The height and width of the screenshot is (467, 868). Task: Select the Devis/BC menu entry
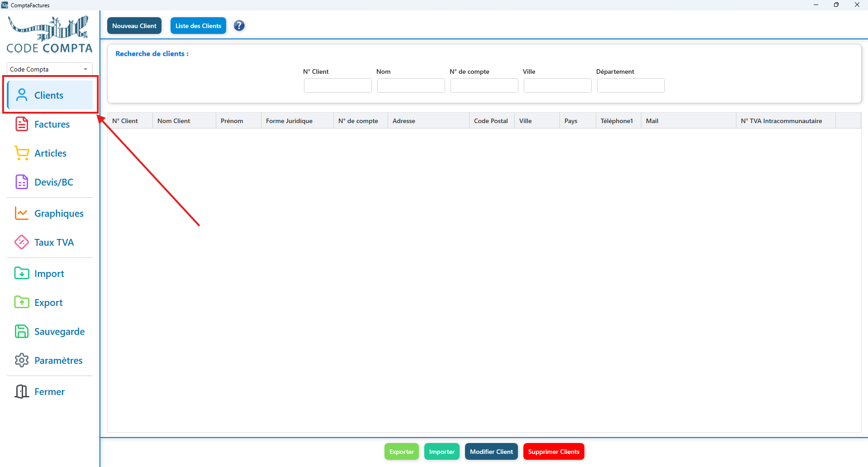(x=54, y=182)
